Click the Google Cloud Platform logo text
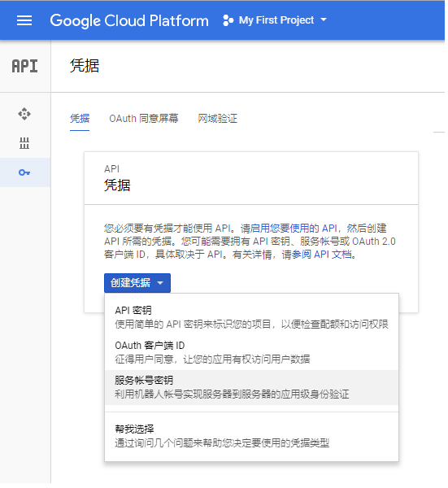448x488 pixels. coord(129,21)
